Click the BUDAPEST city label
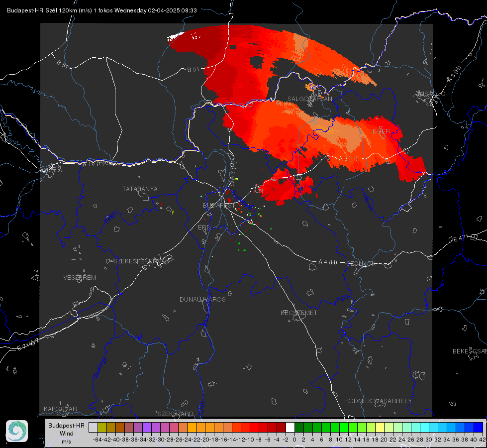 click(219, 206)
